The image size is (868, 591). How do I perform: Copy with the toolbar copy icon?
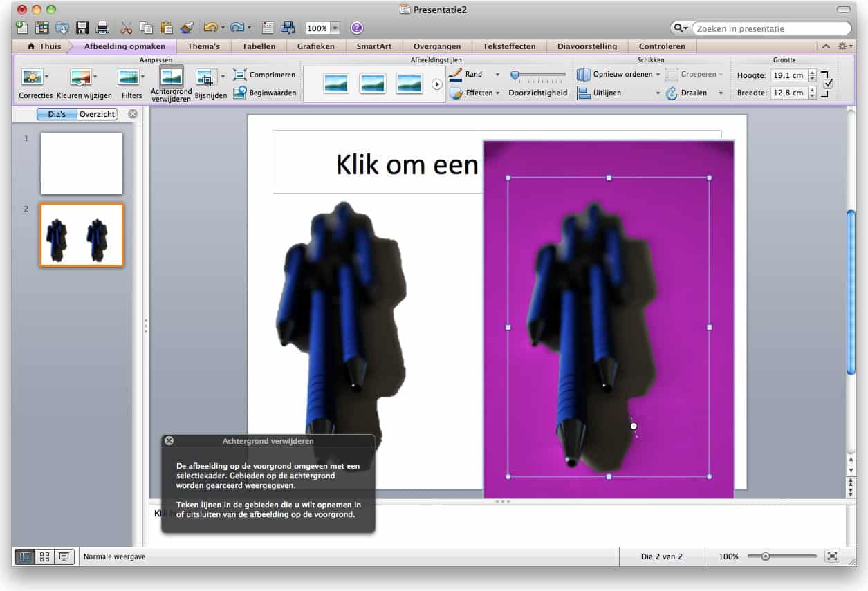[146, 28]
